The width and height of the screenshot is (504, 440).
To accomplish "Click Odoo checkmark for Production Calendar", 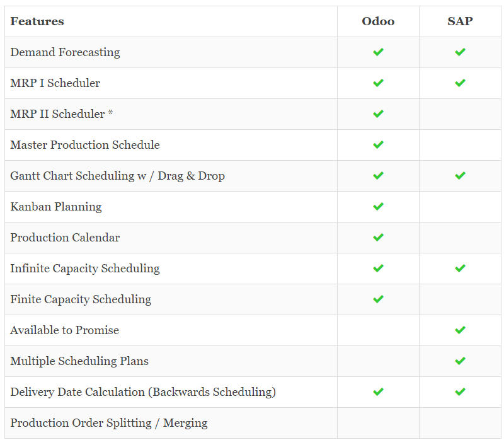I will [378, 237].
